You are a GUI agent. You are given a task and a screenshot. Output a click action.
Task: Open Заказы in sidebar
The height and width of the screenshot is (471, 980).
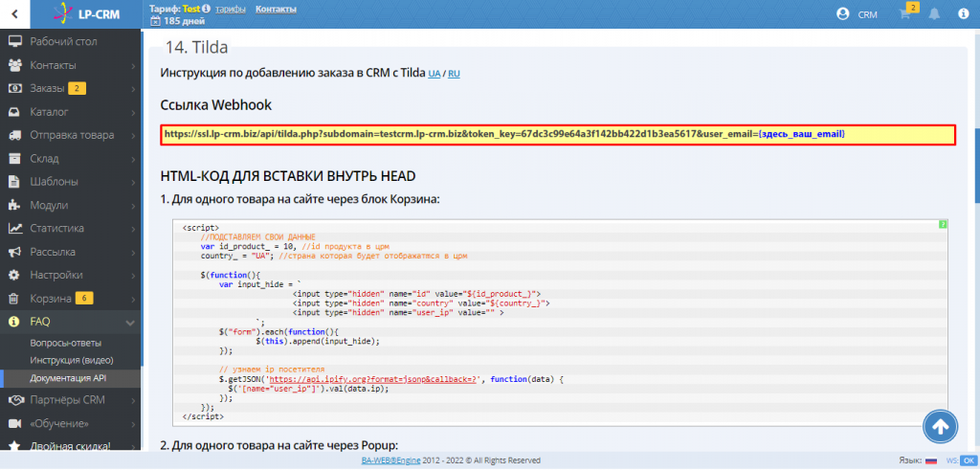coord(70,88)
